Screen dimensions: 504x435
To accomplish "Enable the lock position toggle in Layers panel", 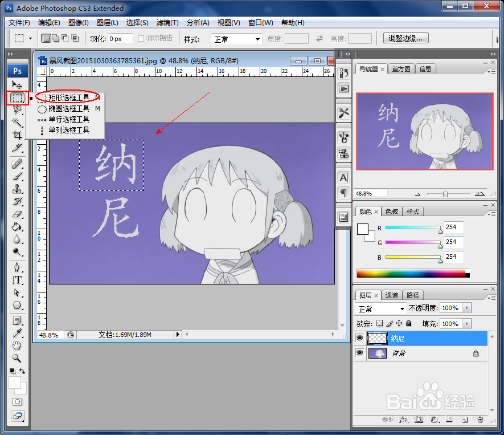I will pyautogui.click(x=399, y=323).
